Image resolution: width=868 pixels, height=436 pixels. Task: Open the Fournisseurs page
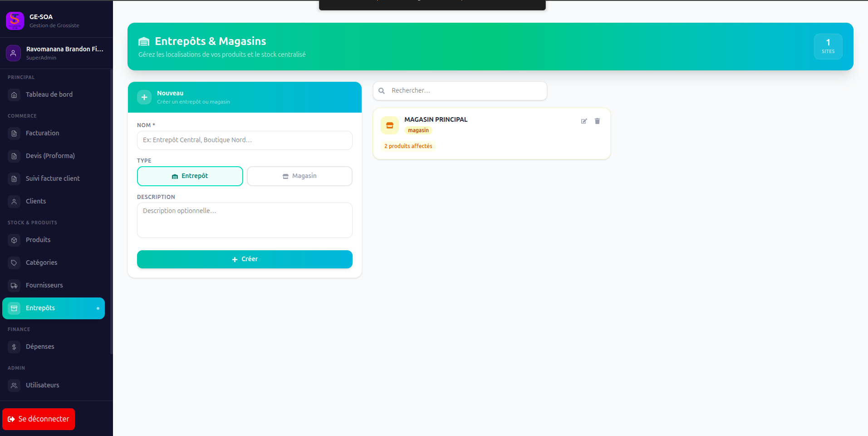coord(54,286)
